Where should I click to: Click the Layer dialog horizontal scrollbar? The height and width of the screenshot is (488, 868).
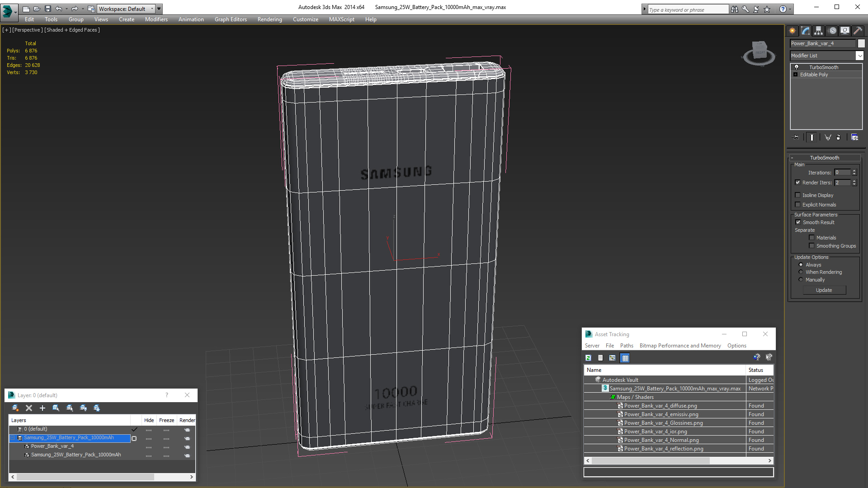click(x=86, y=477)
